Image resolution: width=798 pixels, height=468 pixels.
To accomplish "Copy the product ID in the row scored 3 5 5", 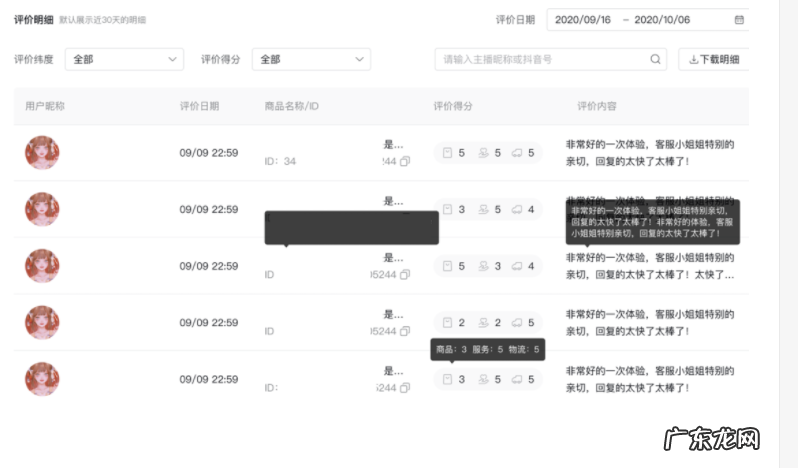I will point(405,388).
